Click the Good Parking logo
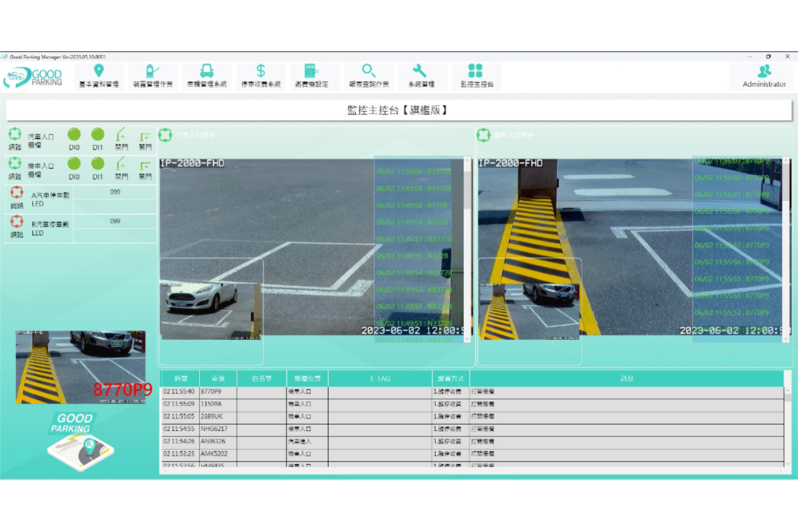Viewport: 798px width, 532px height. 33,77
